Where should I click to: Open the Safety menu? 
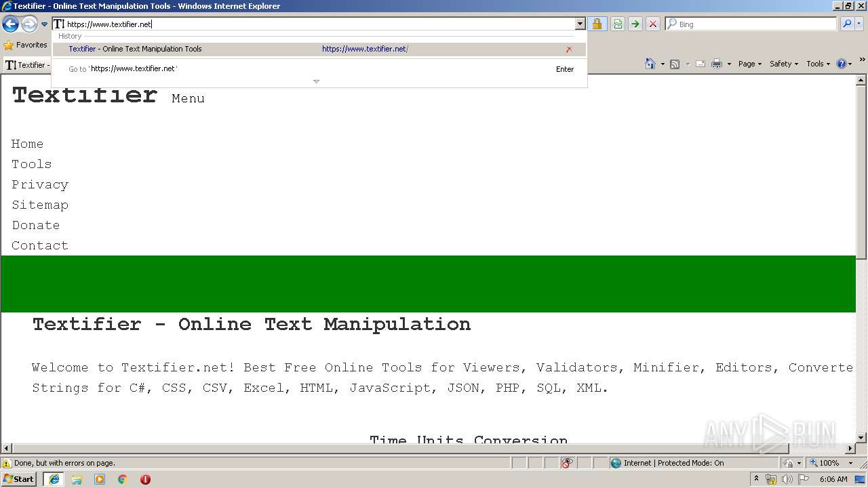click(783, 64)
